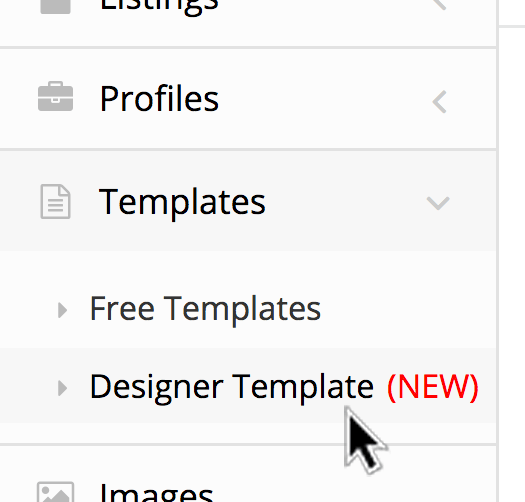
Task: Click the empty space right of Templates label
Action: pos(345,201)
